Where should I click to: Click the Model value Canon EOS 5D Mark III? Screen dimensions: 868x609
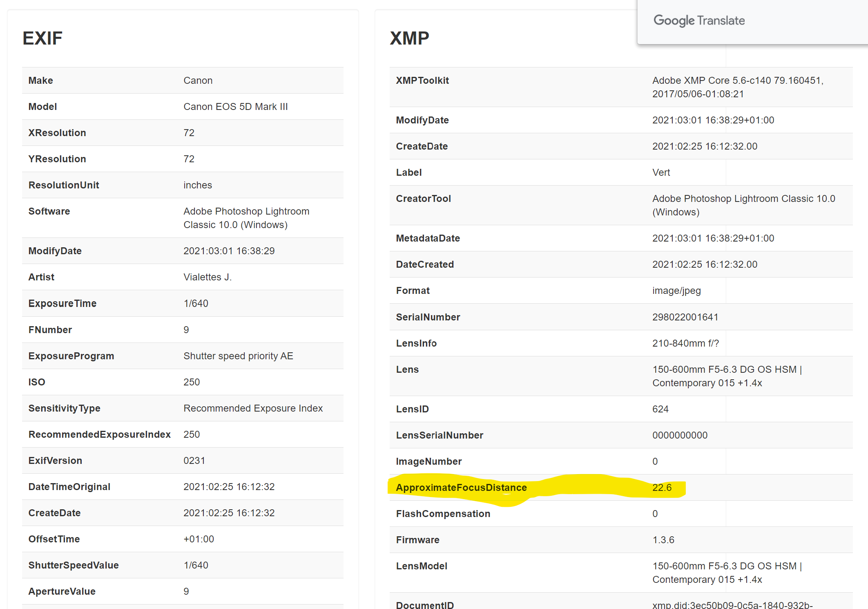click(236, 107)
